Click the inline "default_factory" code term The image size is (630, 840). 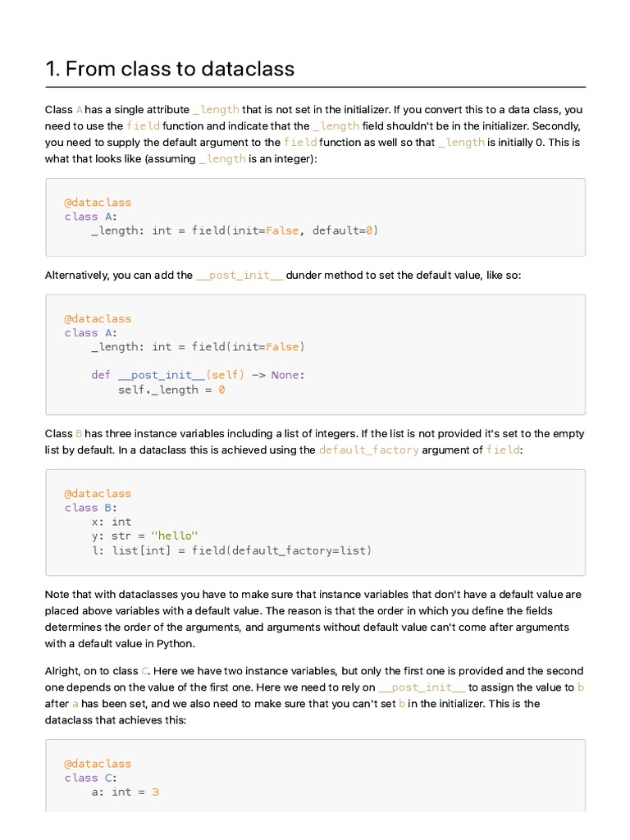[x=368, y=450]
